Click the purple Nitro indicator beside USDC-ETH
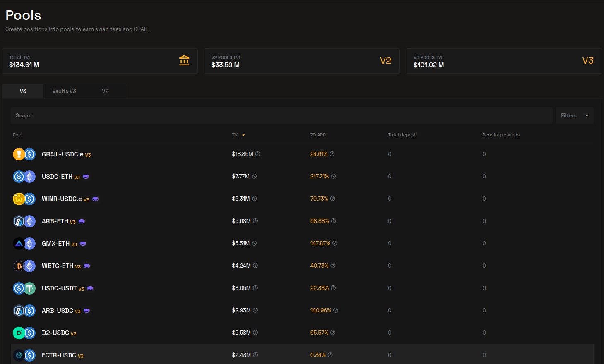Image resolution: width=604 pixels, height=364 pixels. 85,176
